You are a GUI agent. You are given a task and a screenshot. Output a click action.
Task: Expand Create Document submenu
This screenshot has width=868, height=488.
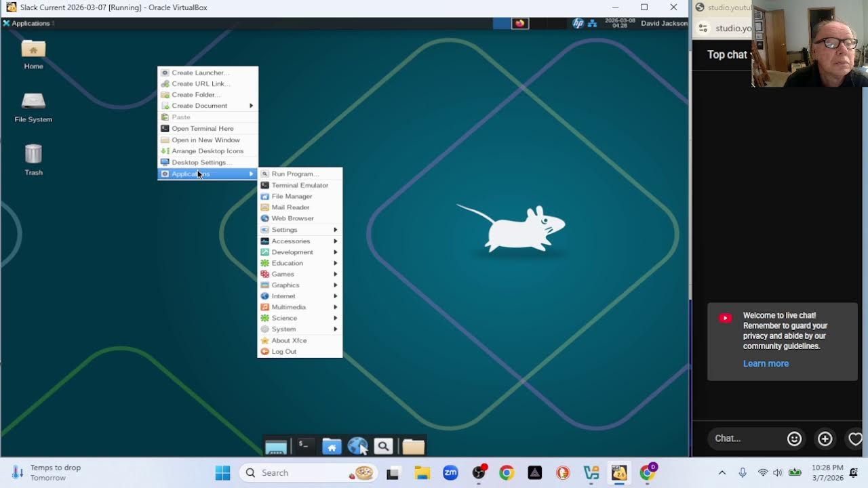[208, 106]
